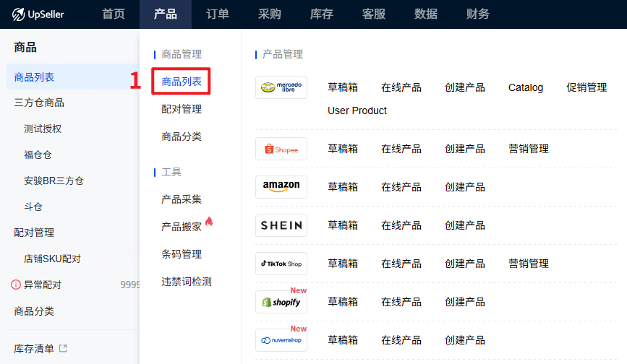Click the UpSeller logo

coord(38,14)
